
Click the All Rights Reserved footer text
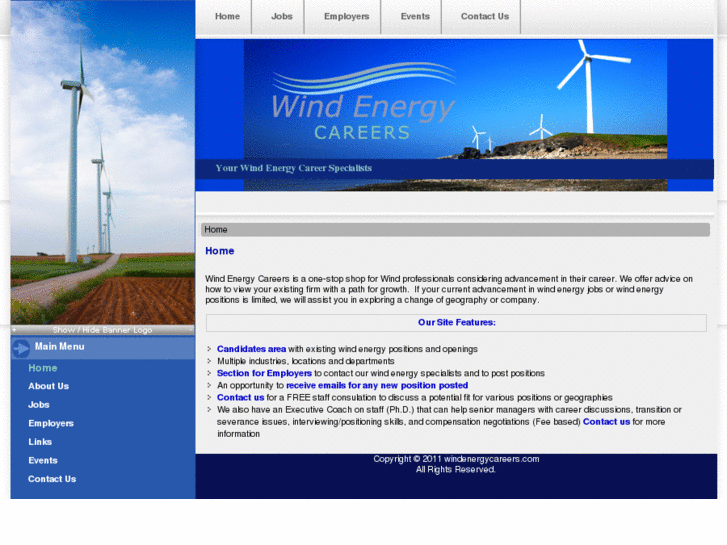tap(455, 469)
